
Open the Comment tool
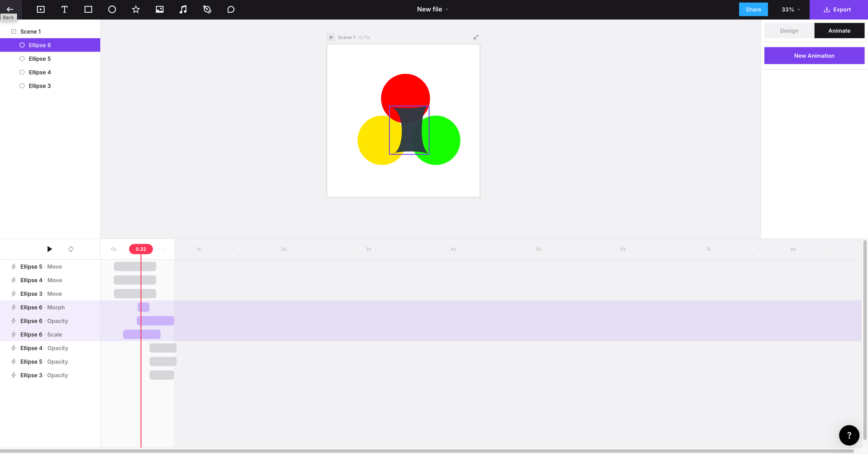(x=231, y=10)
